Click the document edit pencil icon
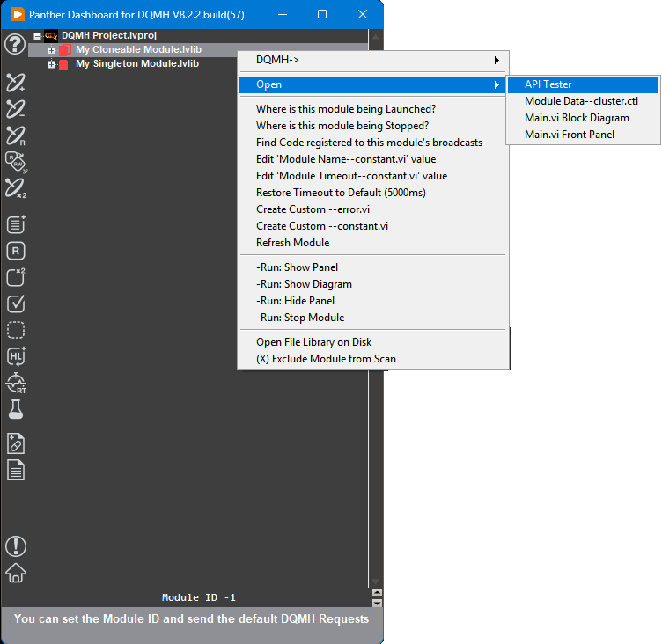This screenshot has width=662, height=644. click(x=16, y=443)
